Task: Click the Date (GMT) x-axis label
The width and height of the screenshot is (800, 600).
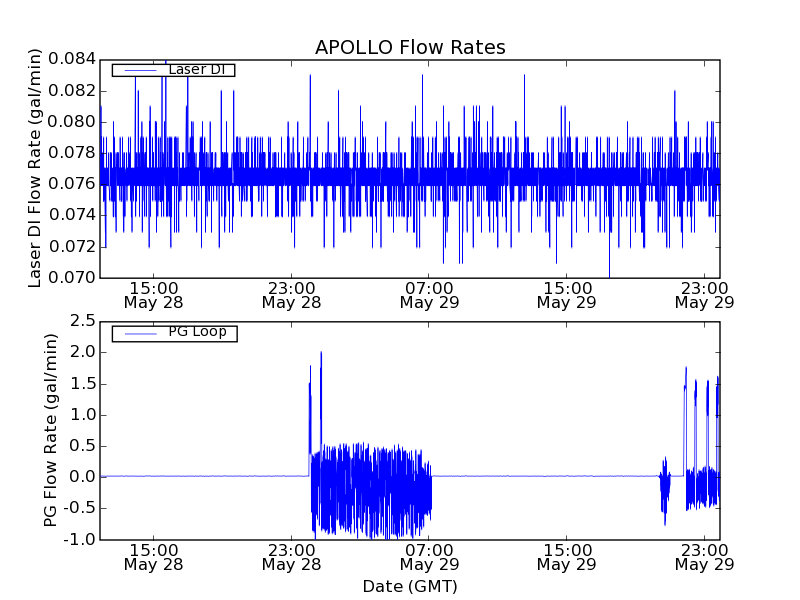Action: [410, 586]
